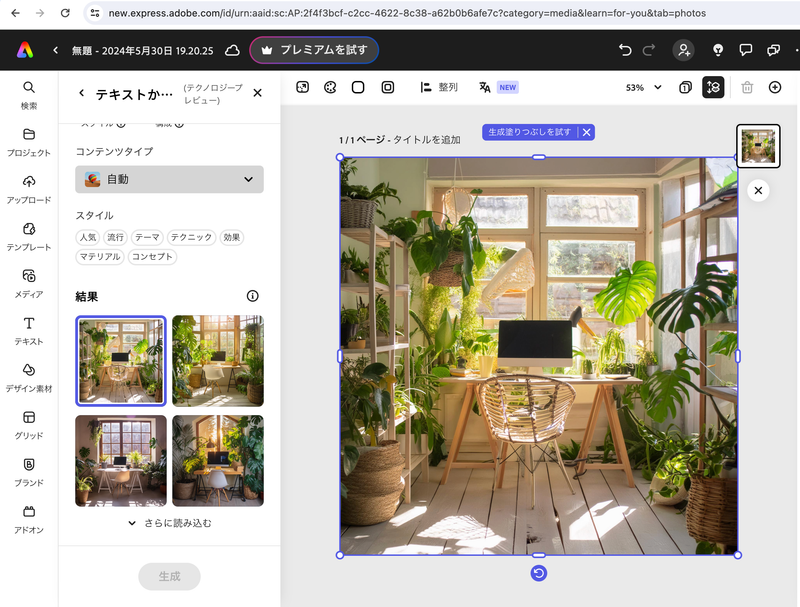Select the translate tool marked NEW
This screenshot has height=607, width=800.
(x=490, y=88)
